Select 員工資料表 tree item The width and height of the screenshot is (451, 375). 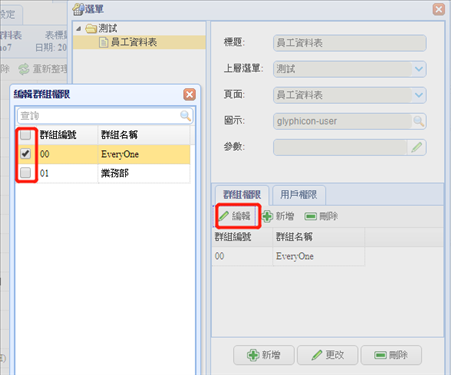coord(134,42)
